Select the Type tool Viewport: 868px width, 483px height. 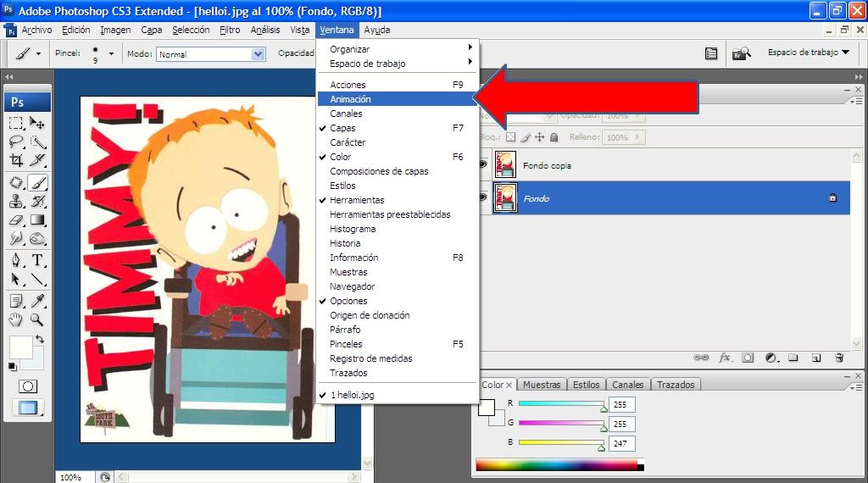pyautogui.click(x=37, y=260)
